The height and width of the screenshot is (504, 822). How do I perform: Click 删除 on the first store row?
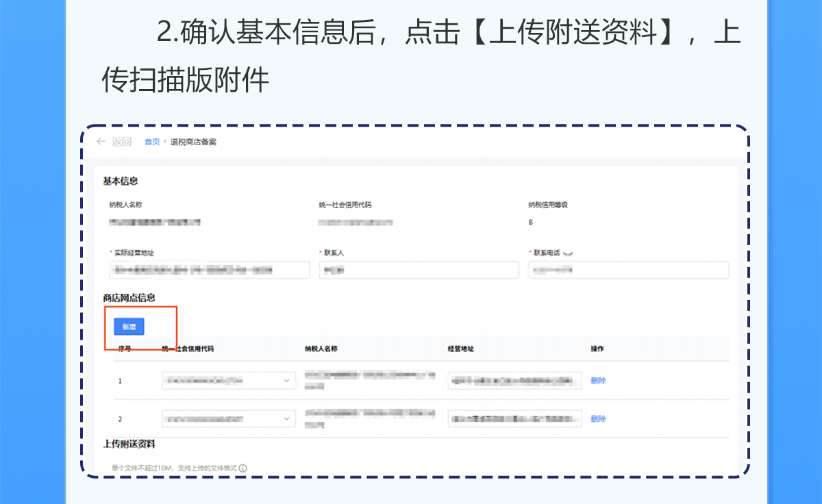coord(599,379)
